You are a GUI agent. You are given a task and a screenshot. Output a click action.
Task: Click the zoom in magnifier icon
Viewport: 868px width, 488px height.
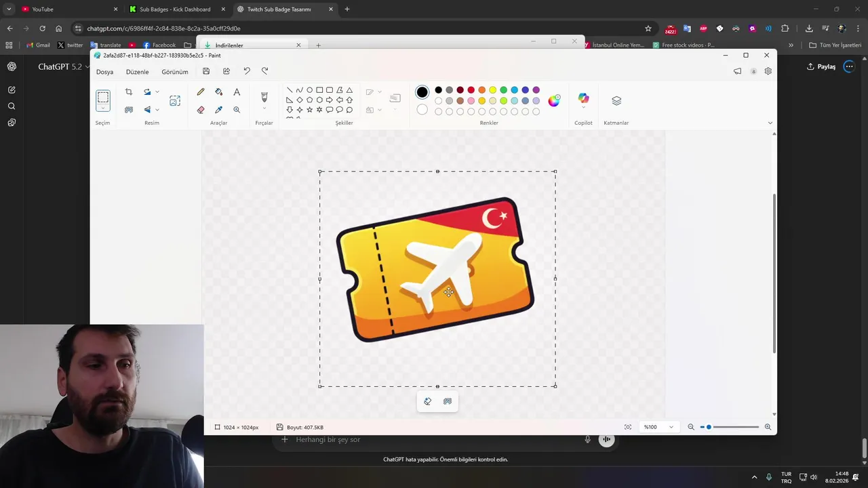point(768,427)
